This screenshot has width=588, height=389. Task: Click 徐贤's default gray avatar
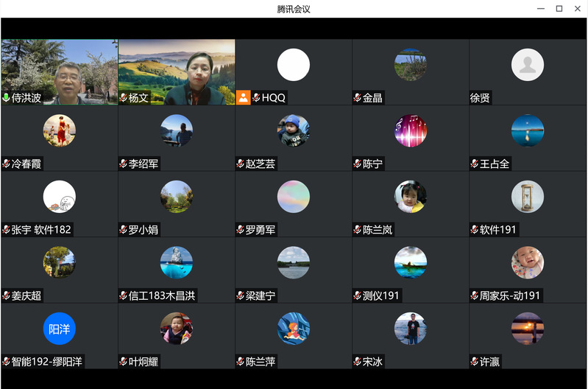528,65
